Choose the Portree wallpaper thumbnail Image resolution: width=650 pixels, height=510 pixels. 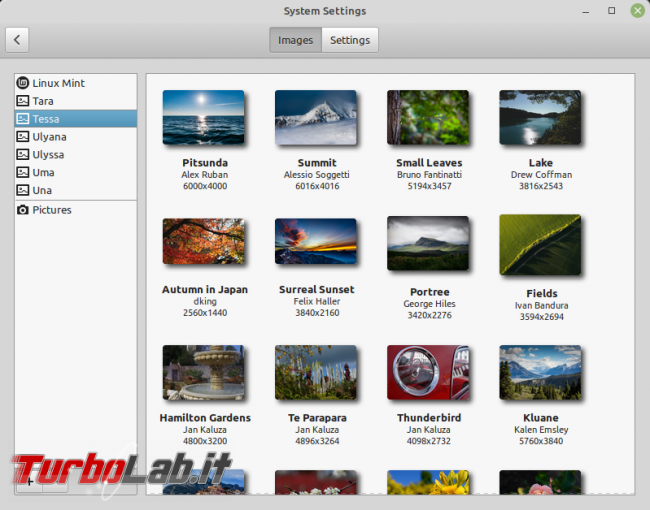coord(428,243)
